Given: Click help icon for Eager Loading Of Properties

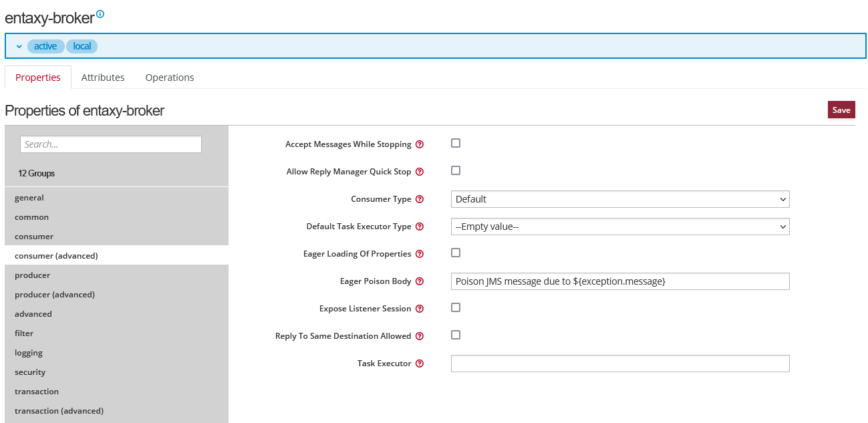Looking at the screenshot, I should coord(420,254).
